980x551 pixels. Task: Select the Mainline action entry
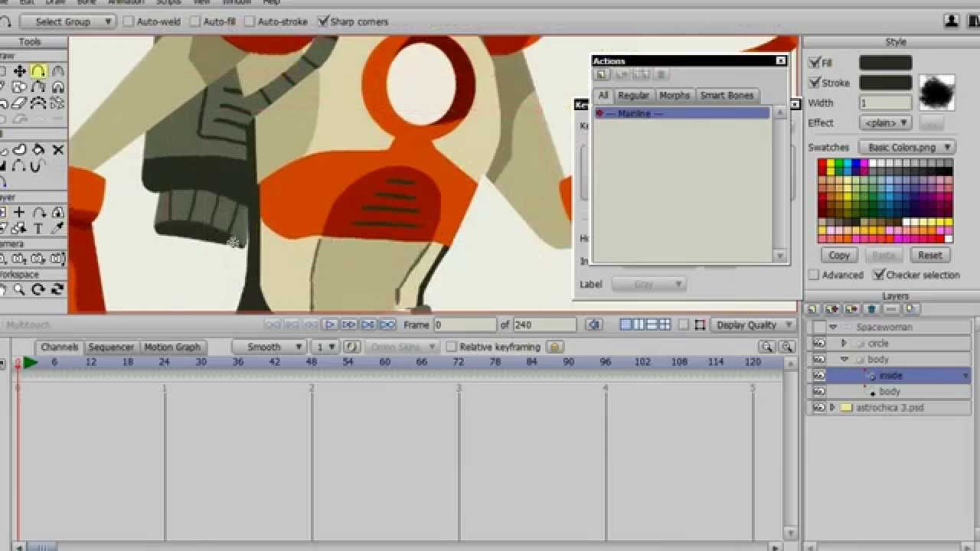pos(682,113)
